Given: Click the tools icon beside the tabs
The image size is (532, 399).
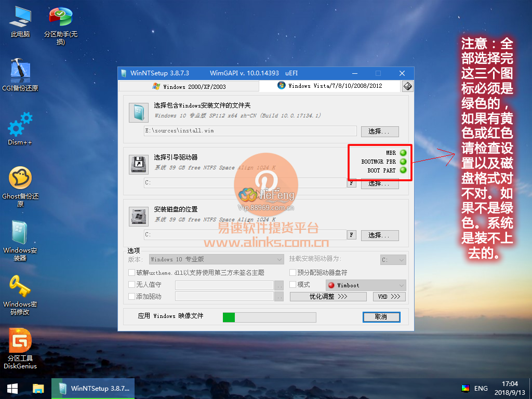Looking at the screenshot, I should tap(407, 86).
